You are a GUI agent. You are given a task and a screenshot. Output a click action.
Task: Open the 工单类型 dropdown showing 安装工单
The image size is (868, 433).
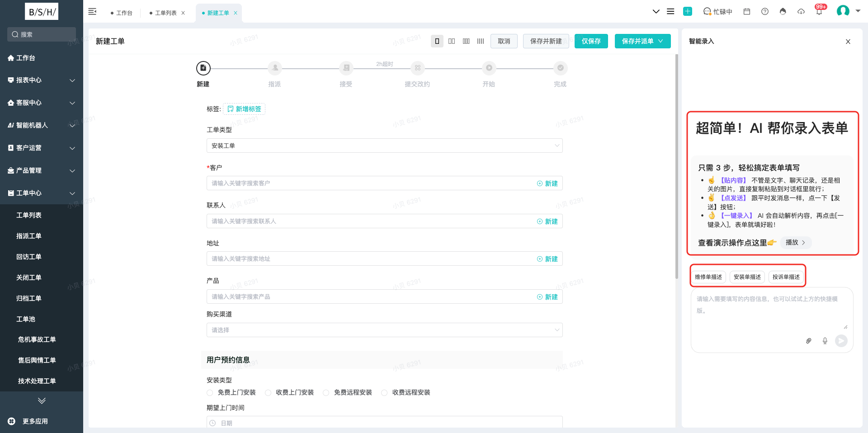pos(385,146)
